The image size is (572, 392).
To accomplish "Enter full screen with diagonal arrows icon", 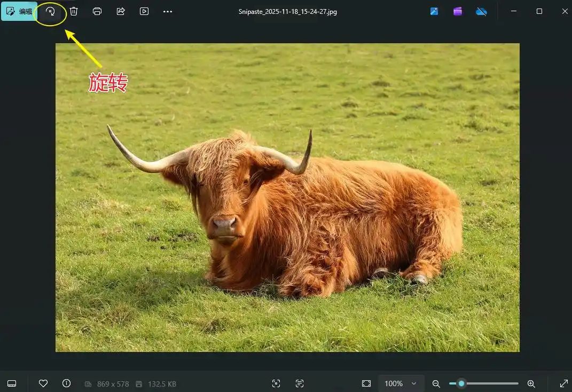I will pos(563,383).
